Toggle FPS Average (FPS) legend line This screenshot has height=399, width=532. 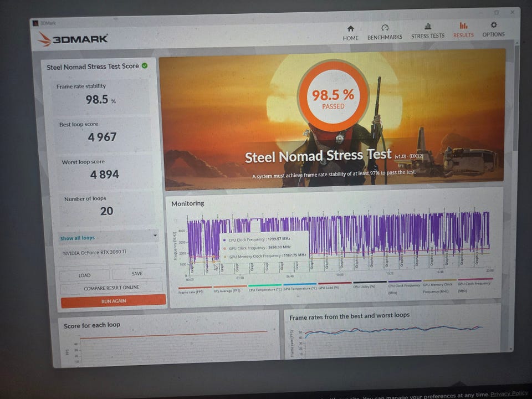coord(229,289)
